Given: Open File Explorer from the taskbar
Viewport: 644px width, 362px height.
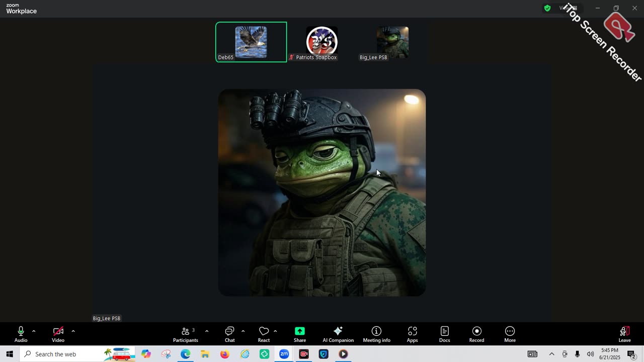Looking at the screenshot, I should point(205,354).
